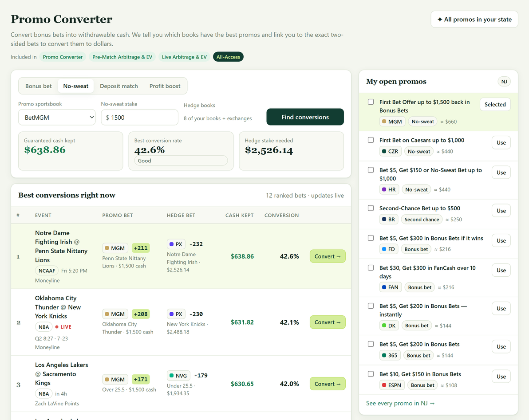
Task: Use the 365 Bonus Bets promo
Action: coord(501,346)
